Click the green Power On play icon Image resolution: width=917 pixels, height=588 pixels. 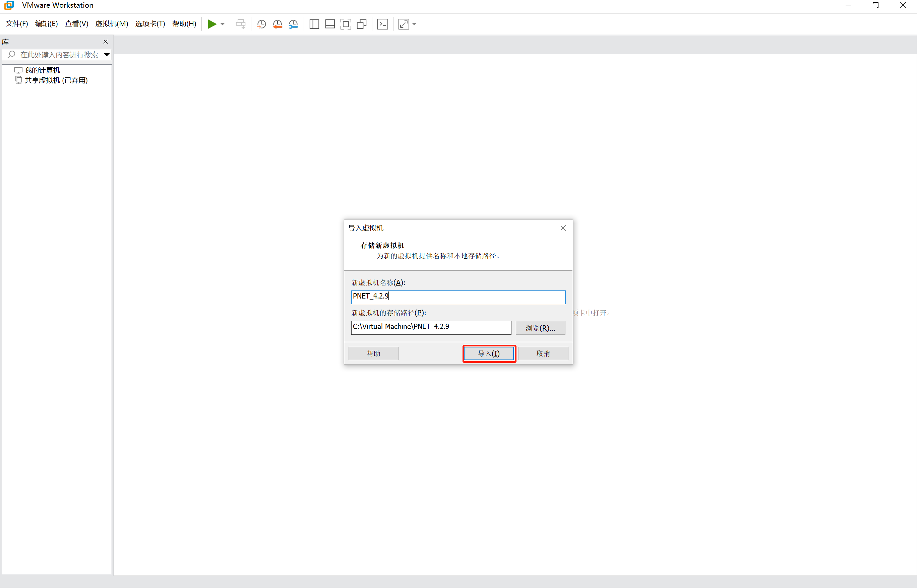212,24
